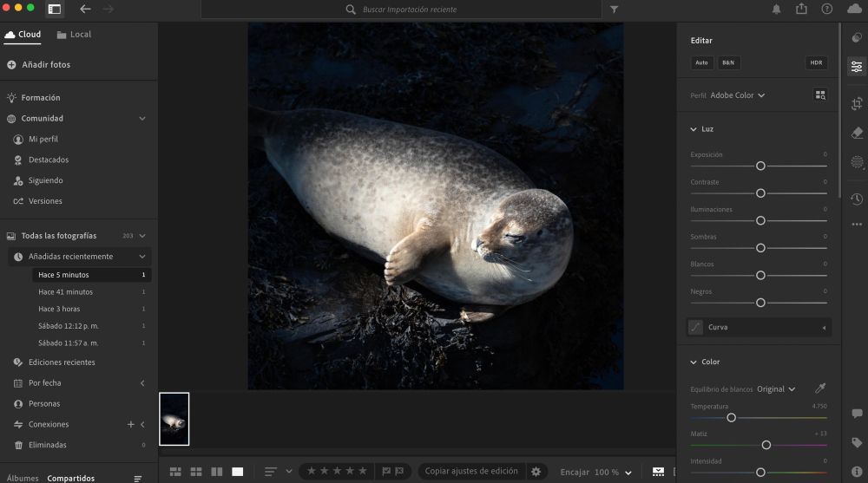Click Encajar zoom fit
This screenshot has height=483, width=868.
pyautogui.click(x=575, y=472)
